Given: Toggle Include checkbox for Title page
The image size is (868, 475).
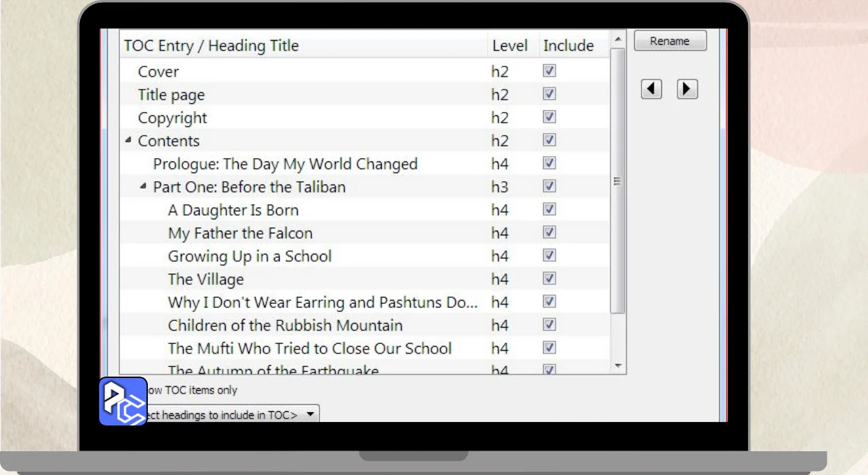Looking at the screenshot, I should (x=549, y=94).
